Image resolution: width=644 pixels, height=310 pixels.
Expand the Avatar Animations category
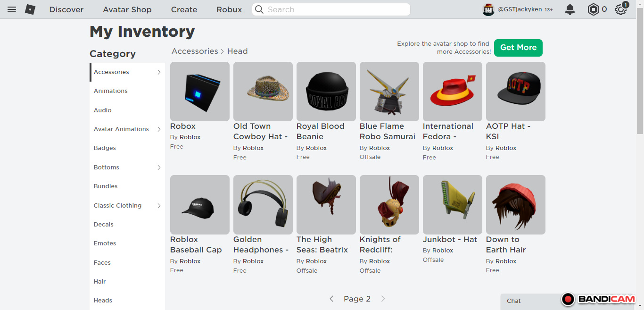[x=159, y=129]
